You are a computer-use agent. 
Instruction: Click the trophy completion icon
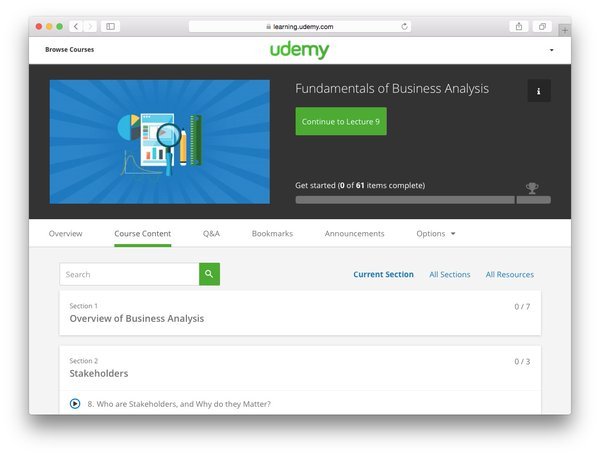point(532,188)
